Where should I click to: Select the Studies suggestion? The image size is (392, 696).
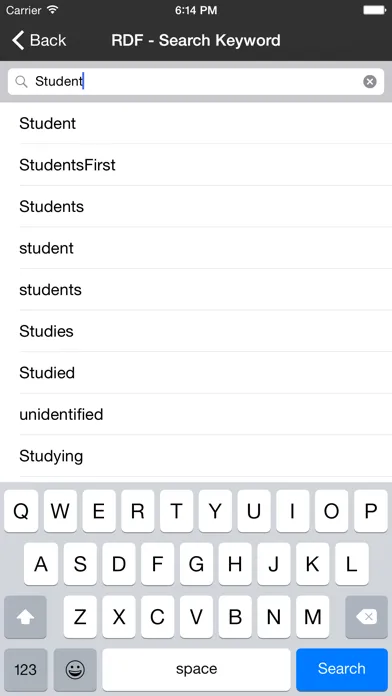(196, 331)
